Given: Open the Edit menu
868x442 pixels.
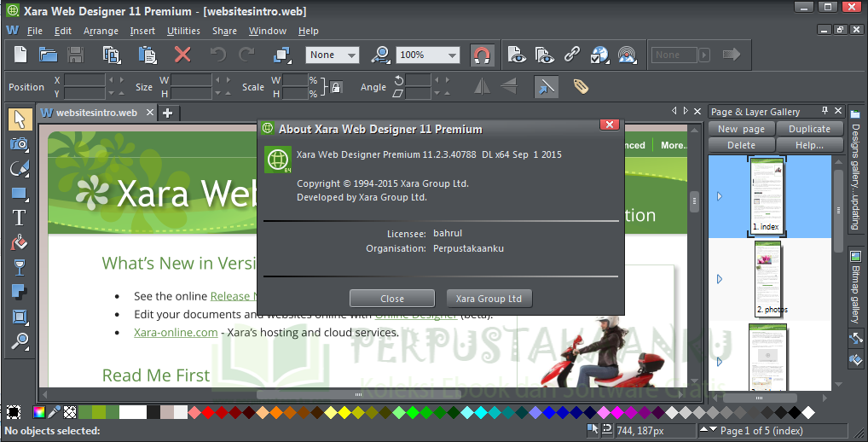Looking at the screenshot, I should [x=62, y=31].
